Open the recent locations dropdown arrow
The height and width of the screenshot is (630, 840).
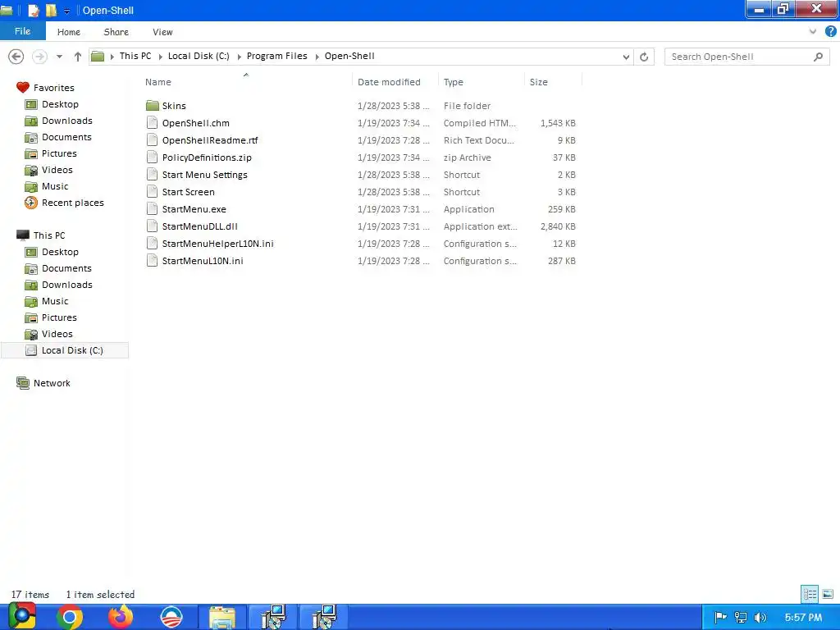point(59,57)
